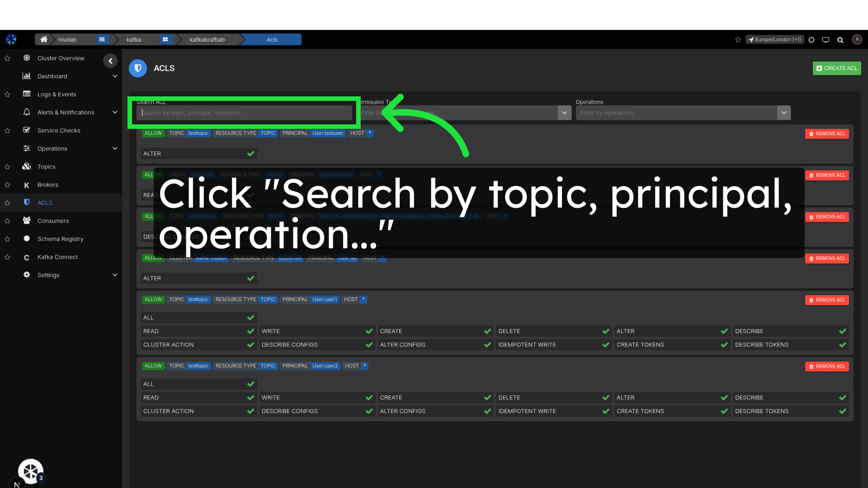Collapse the sidebar with the chevron button
The width and height of the screenshot is (868, 488).
tap(110, 61)
